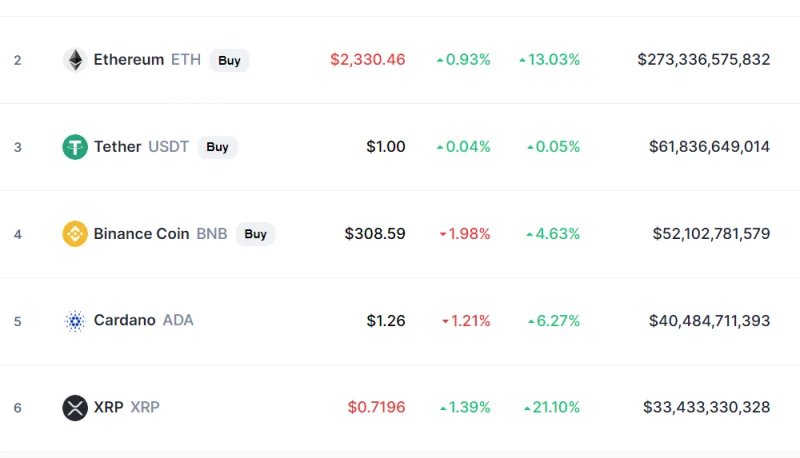Buy Ethereum using its Buy button
The width and height of the screenshot is (800, 458).
230,60
